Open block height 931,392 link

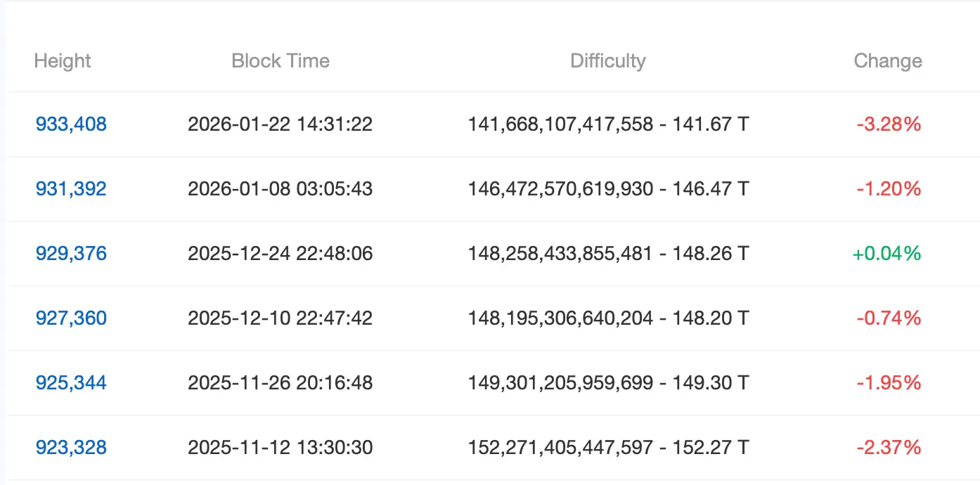point(71,189)
